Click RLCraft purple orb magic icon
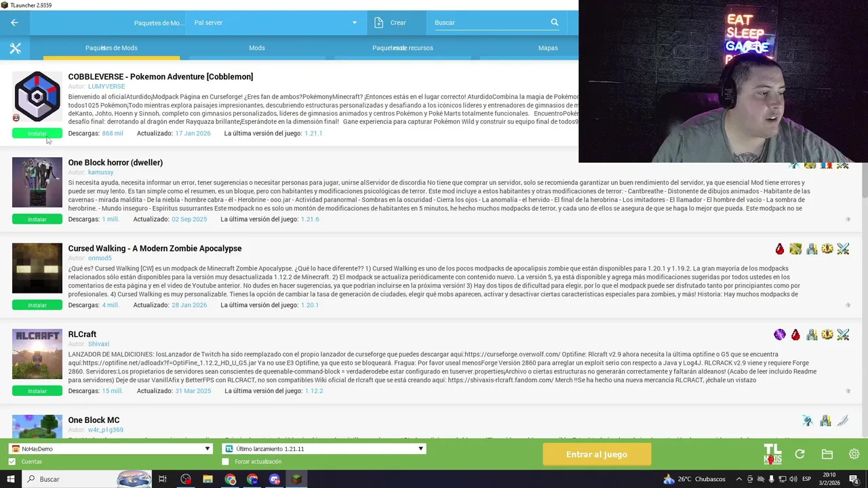Image resolution: width=868 pixels, height=488 pixels. (x=780, y=335)
